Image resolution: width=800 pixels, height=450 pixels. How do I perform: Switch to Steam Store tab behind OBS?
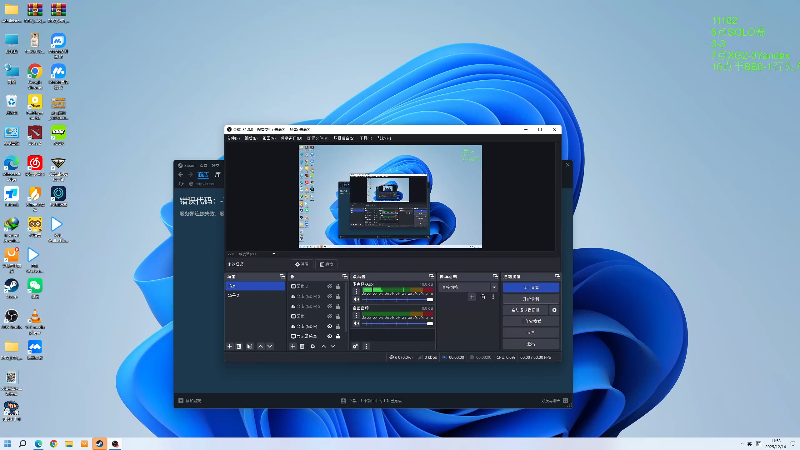click(203, 174)
